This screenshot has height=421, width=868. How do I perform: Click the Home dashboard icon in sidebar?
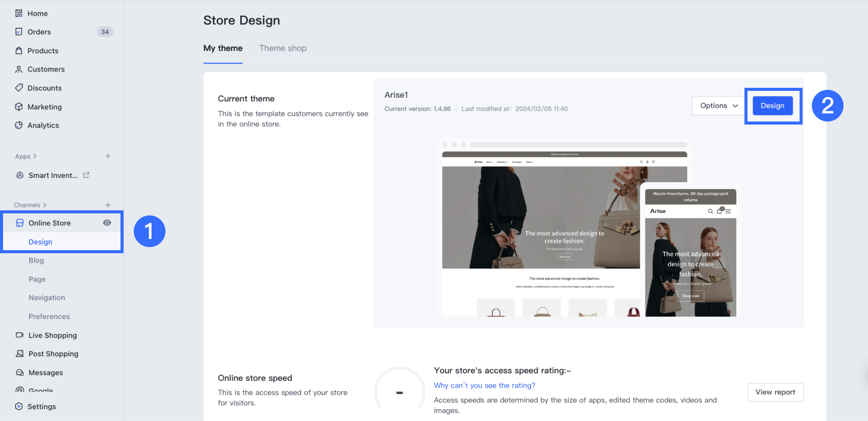pos(19,13)
